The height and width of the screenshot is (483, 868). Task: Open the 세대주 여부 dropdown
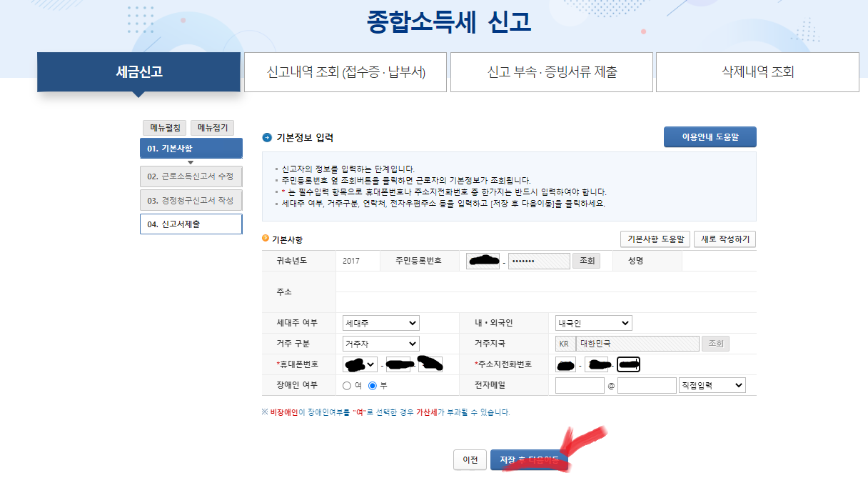click(380, 322)
